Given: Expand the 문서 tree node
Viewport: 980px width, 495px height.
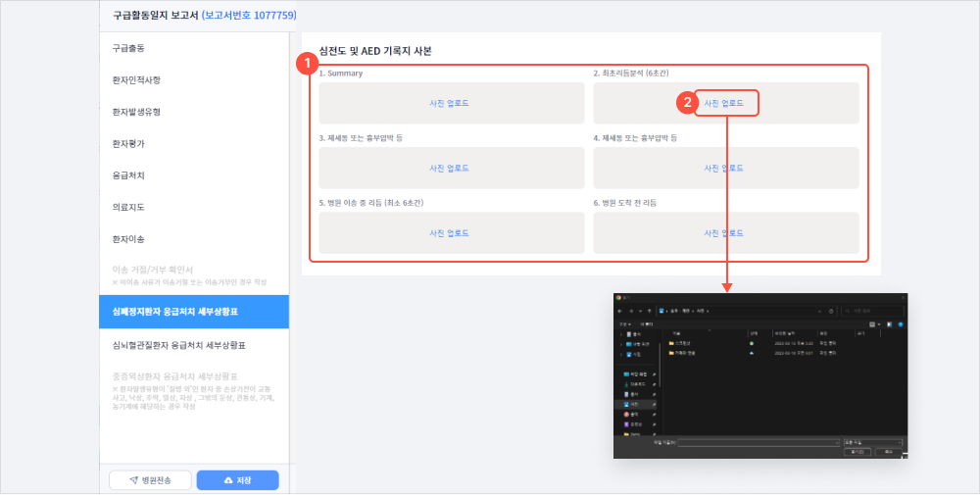Looking at the screenshot, I should pos(621,334).
